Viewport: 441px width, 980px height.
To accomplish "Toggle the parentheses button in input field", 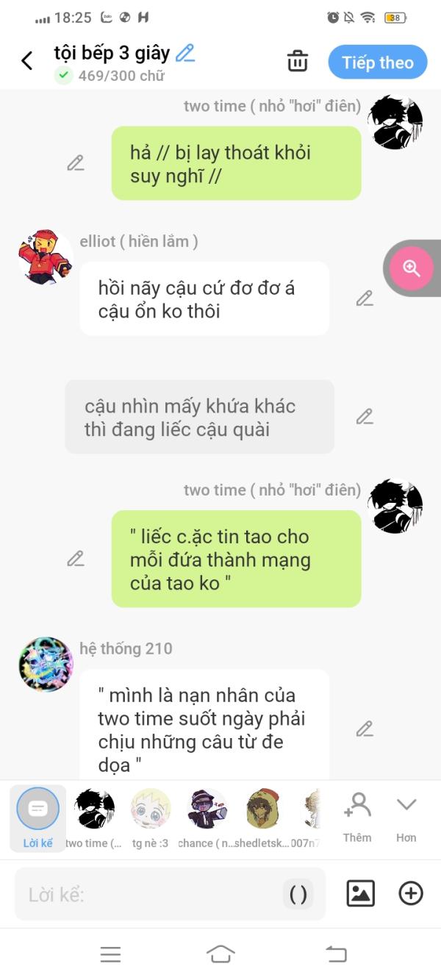I will pyautogui.click(x=298, y=894).
